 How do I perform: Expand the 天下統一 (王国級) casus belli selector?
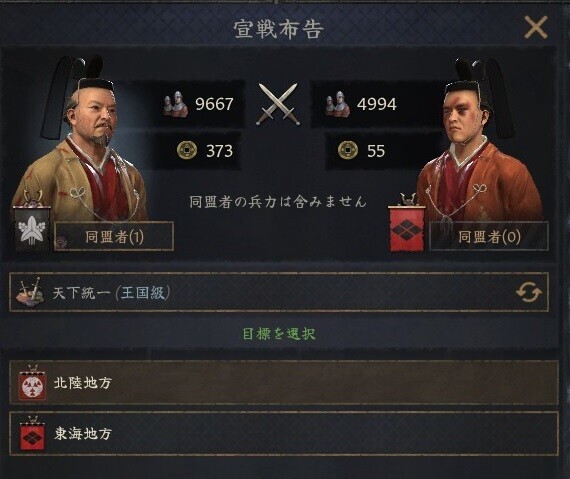click(279, 292)
